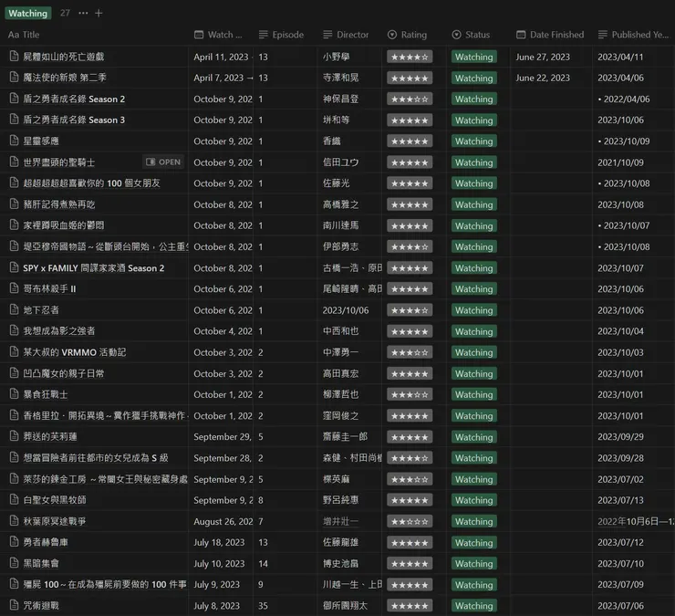The image size is (675, 616).
Task: Click watch date July 18, 2023
Action: point(219,542)
